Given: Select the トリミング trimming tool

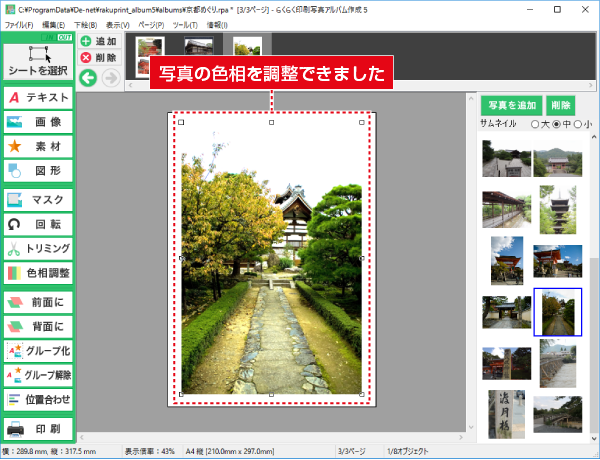Looking at the screenshot, I should tap(38, 249).
